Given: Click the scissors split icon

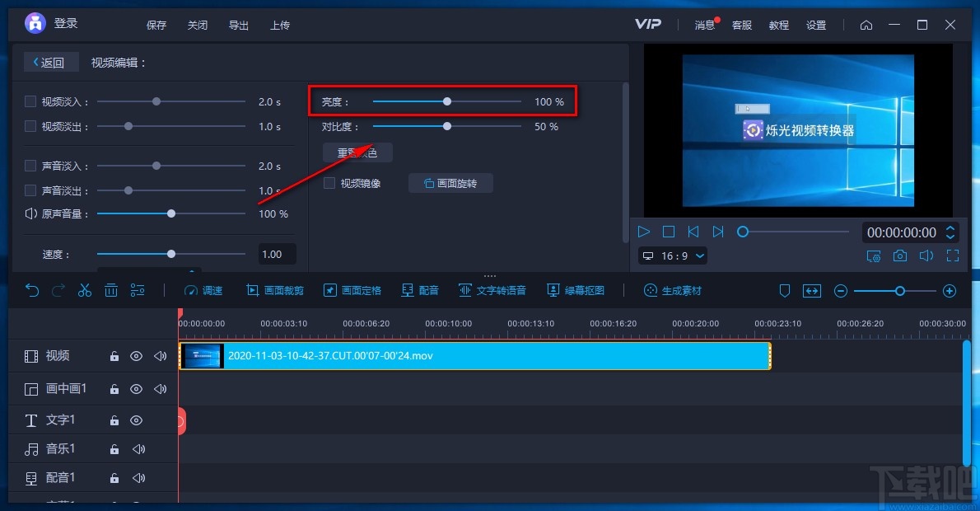Looking at the screenshot, I should pyautogui.click(x=84, y=290).
